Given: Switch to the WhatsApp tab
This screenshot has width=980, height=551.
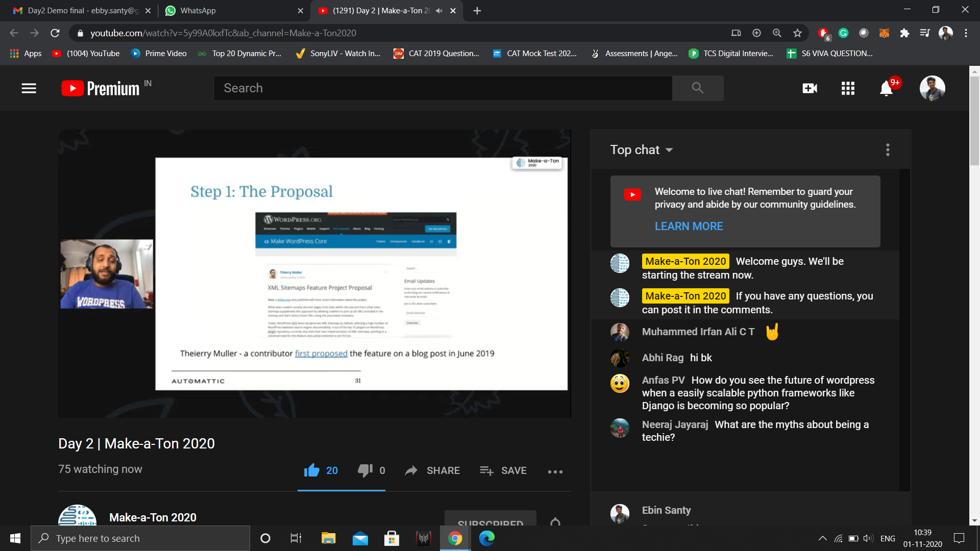Looking at the screenshot, I should [x=235, y=10].
